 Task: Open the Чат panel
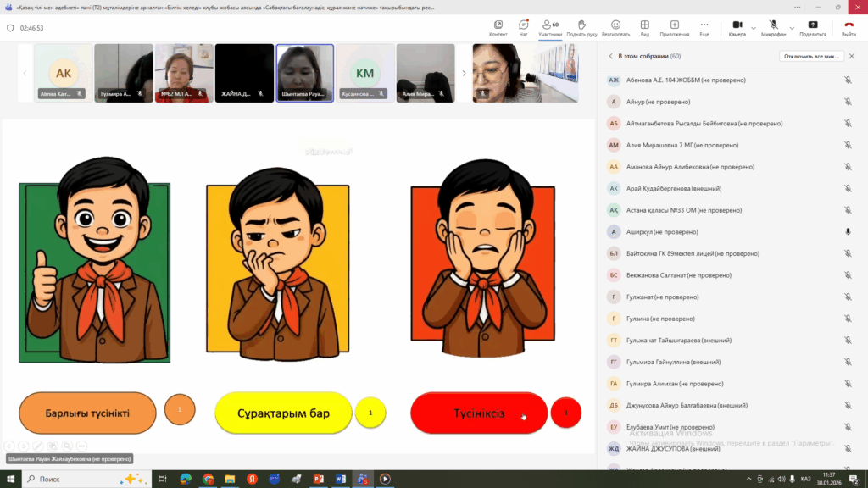point(523,27)
